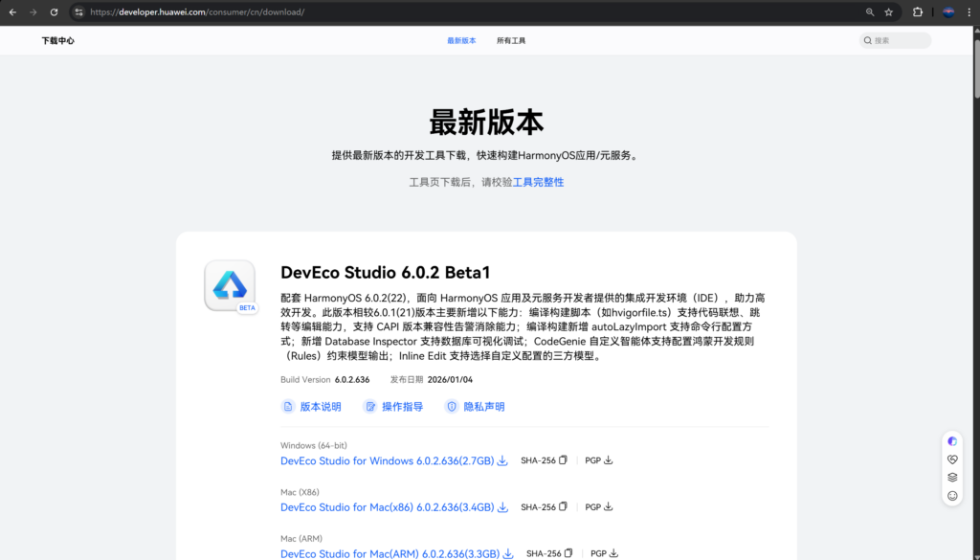Viewport: 980px width, 560px height.
Task: Copy the SHA-256 checksum for the Windows build
Action: pyautogui.click(x=564, y=460)
